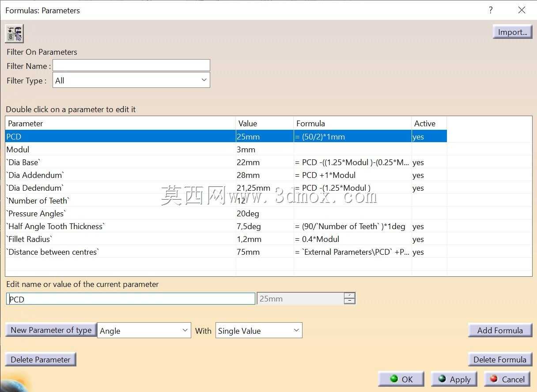Click the Delete Formula button
The width and height of the screenshot is (537, 392).
pos(500,359)
